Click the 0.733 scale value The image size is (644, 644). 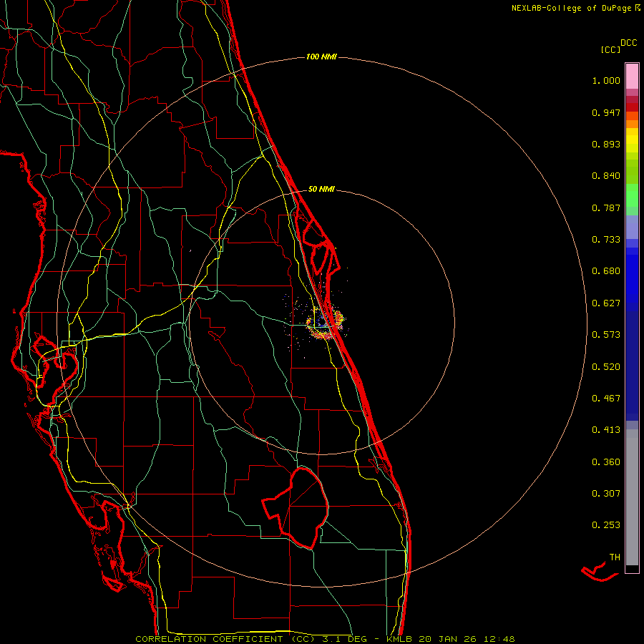pyautogui.click(x=606, y=240)
